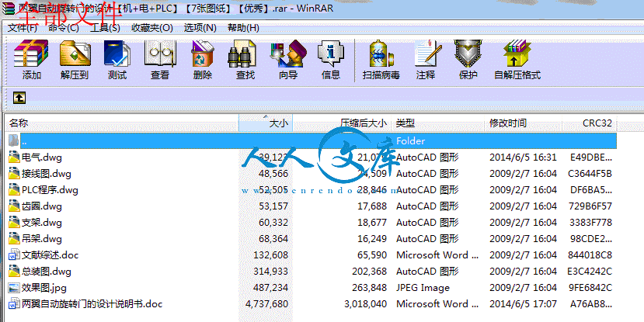Run the 测试 (Test) archive tool

coord(117,54)
